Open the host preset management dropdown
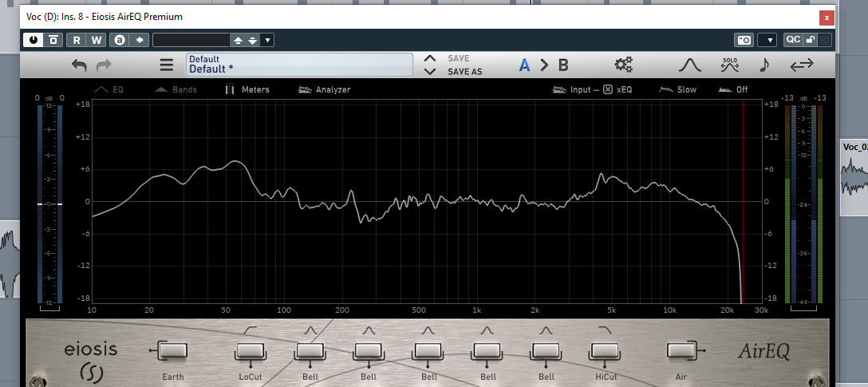Image resolution: width=868 pixels, height=387 pixels. pyautogui.click(x=266, y=40)
